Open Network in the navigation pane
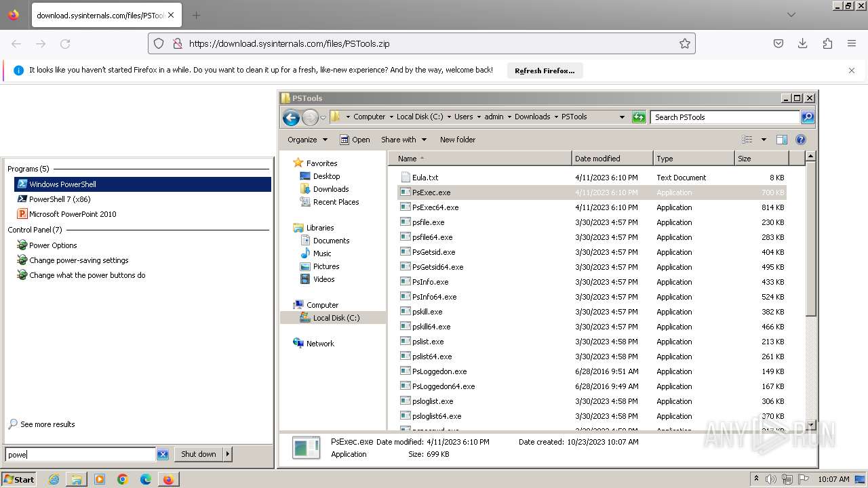 click(319, 344)
